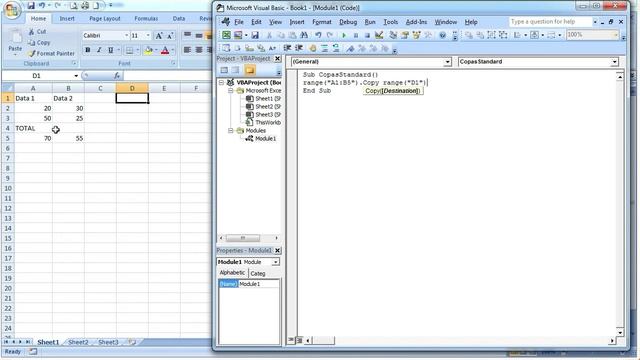Collapse the Modules folder node

point(231,131)
